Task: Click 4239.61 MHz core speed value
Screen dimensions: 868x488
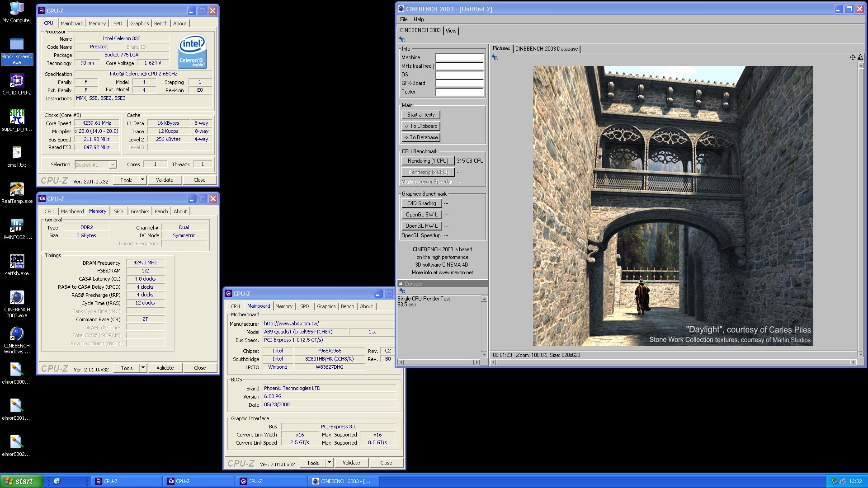Action: (x=97, y=123)
